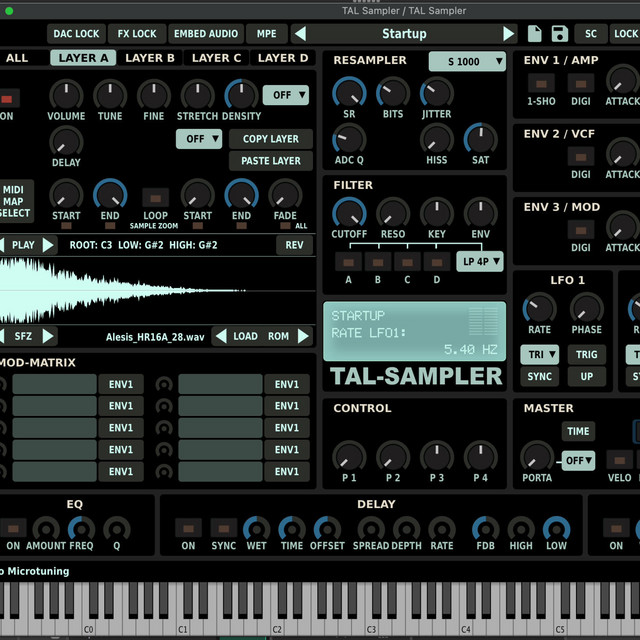Image resolution: width=640 pixels, height=640 pixels.
Task: Toggle the master VELO switch
Action: [x=620, y=460]
